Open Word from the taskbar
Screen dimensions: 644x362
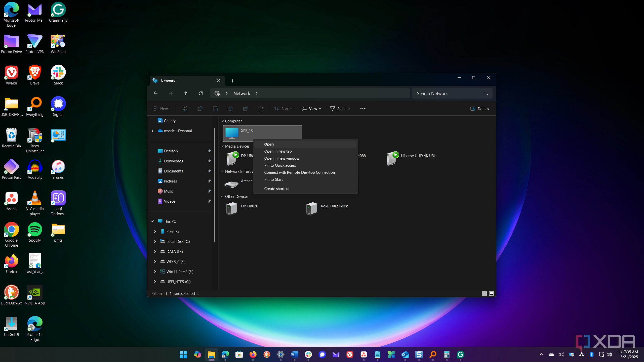click(x=294, y=354)
